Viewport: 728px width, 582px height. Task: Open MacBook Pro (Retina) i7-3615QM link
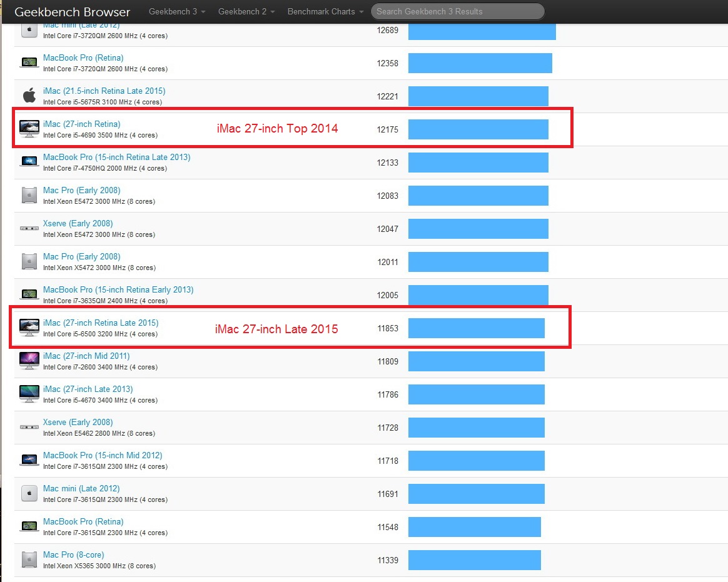(83, 521)
